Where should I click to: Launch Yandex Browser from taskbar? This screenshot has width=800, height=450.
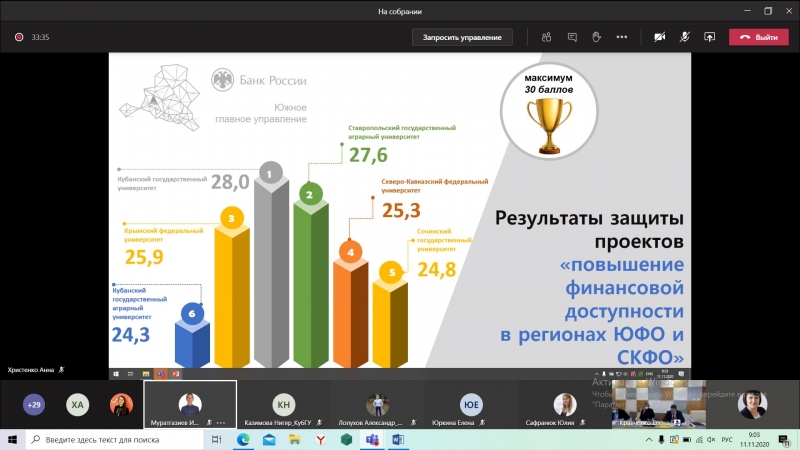(320, 439)
